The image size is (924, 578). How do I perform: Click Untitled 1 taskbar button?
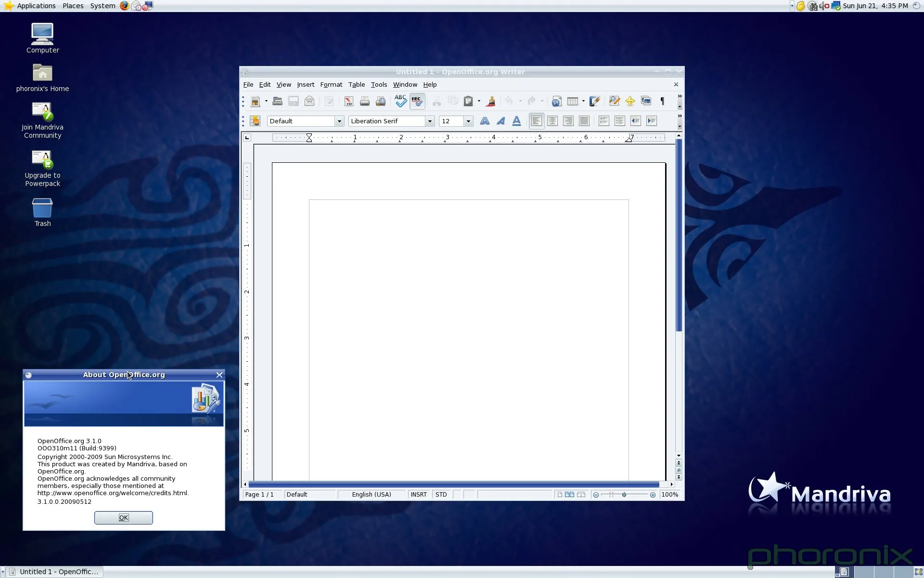[55, 572]
